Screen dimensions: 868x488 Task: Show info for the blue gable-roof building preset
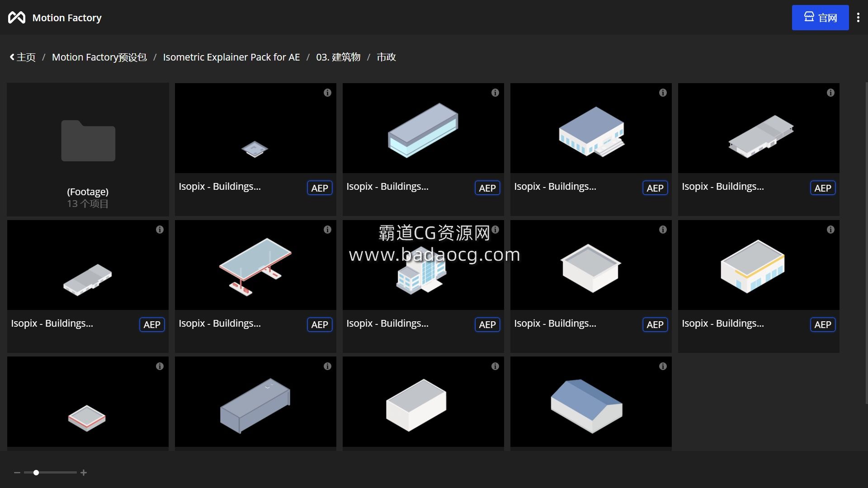[663, 366]
